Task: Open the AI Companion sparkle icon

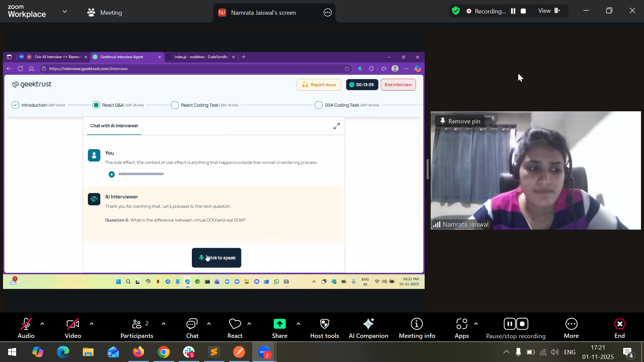Action: tap(368, 324)
